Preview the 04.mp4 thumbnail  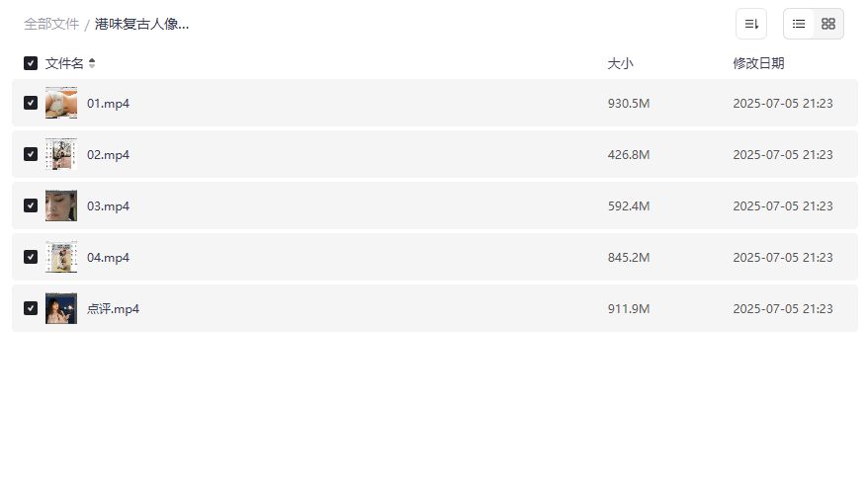(x=61, y=257)
